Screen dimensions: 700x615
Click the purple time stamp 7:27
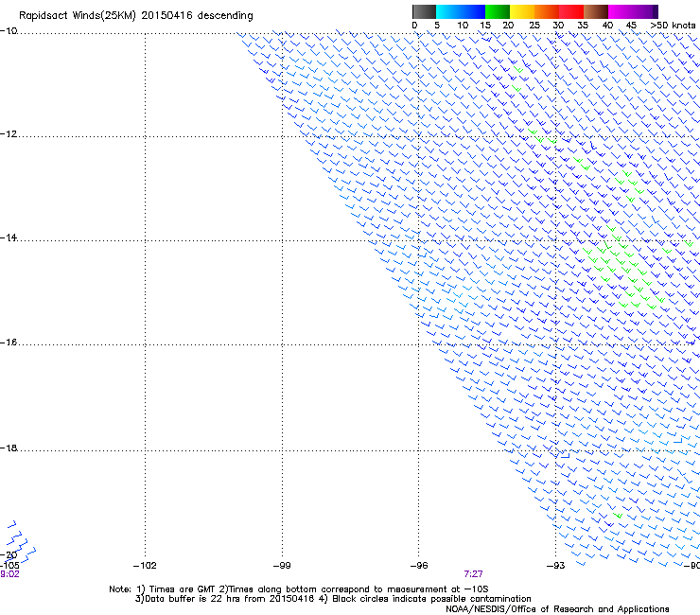pyautogui.click(x=473, y=574)
